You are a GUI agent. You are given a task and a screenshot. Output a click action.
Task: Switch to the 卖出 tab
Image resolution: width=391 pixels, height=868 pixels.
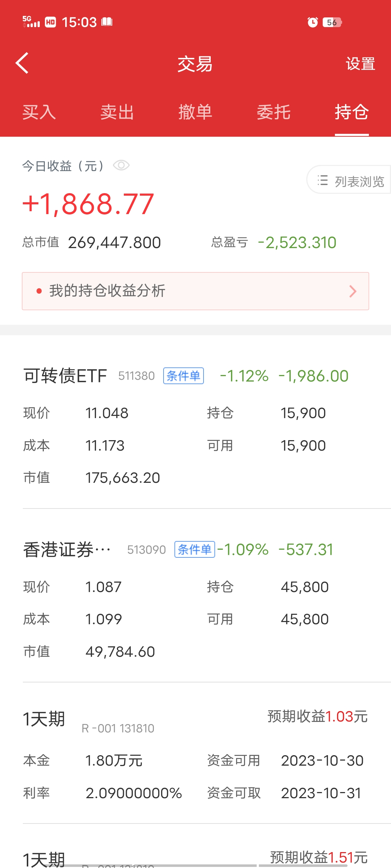pos(117,112)
